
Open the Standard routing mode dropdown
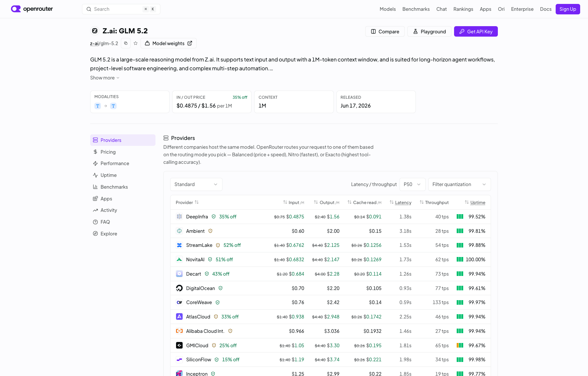click(x=196, y=184)
